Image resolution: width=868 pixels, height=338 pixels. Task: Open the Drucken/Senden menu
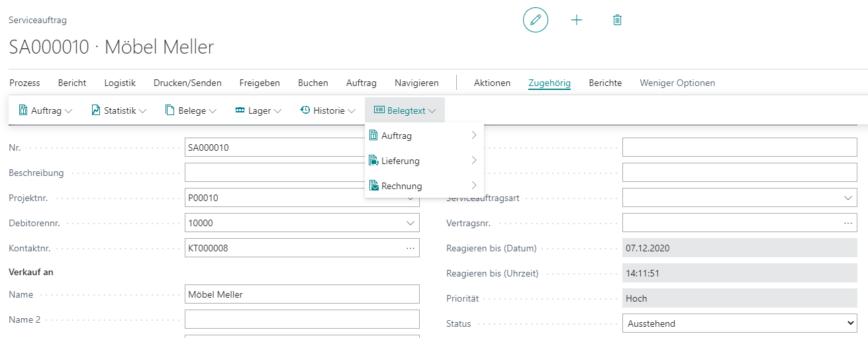click(187, 83)
